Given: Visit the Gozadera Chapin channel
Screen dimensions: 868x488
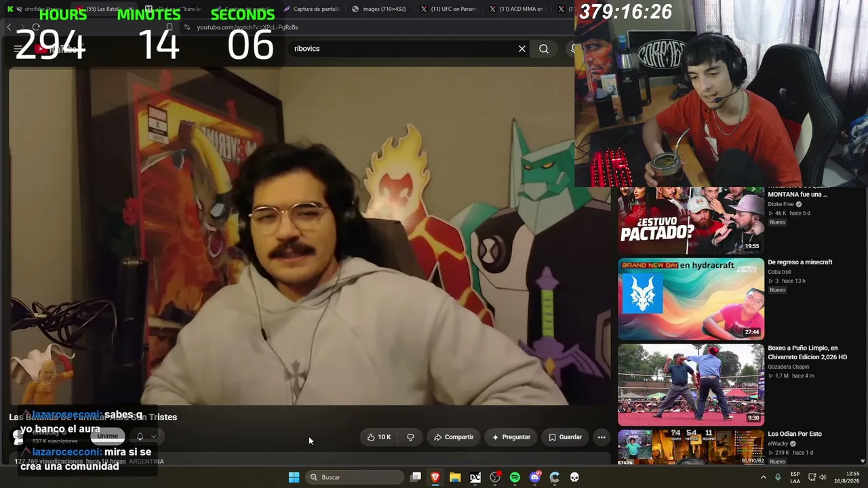Looking at the screenshot, I should coord(787,367).
